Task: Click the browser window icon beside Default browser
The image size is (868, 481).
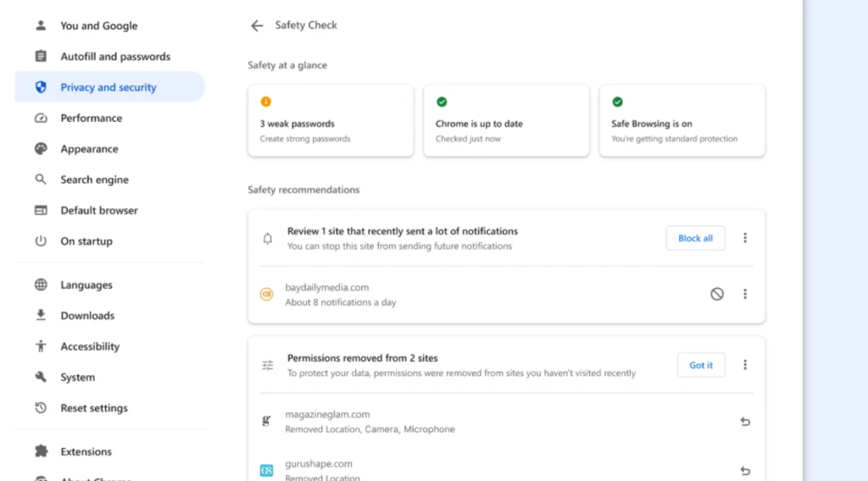Action: tap(41, 210)
